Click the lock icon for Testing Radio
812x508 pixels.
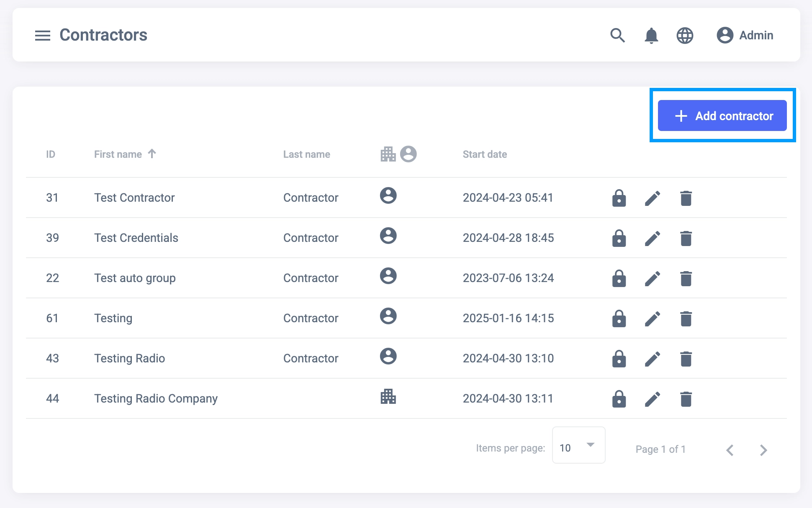(619, 359)
